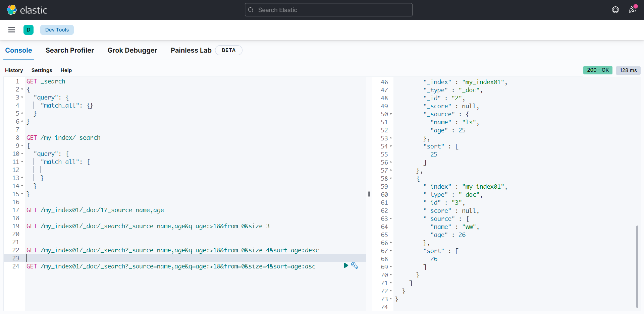This screenshot has width=644, height=314.
Task: Click the sort=age:asc request on line 24
Action: click(x=171, y=266)
